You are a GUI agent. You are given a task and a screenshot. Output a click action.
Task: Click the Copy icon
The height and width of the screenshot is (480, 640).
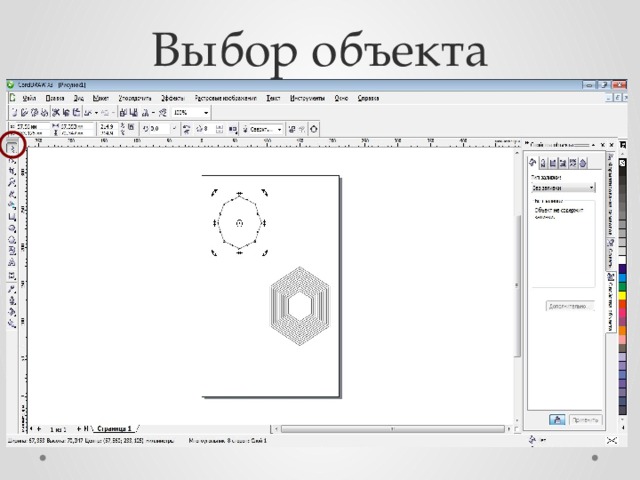(66, 112)
